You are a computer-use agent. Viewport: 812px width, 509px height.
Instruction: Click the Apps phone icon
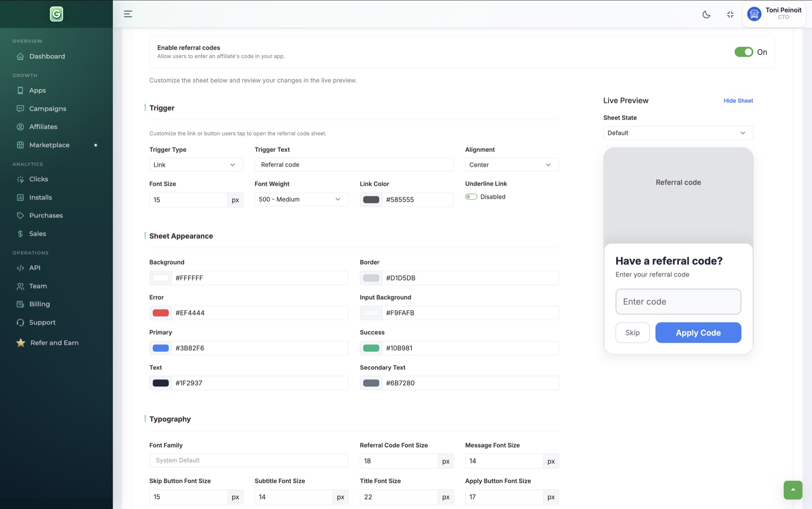click(x=20, y=90)
